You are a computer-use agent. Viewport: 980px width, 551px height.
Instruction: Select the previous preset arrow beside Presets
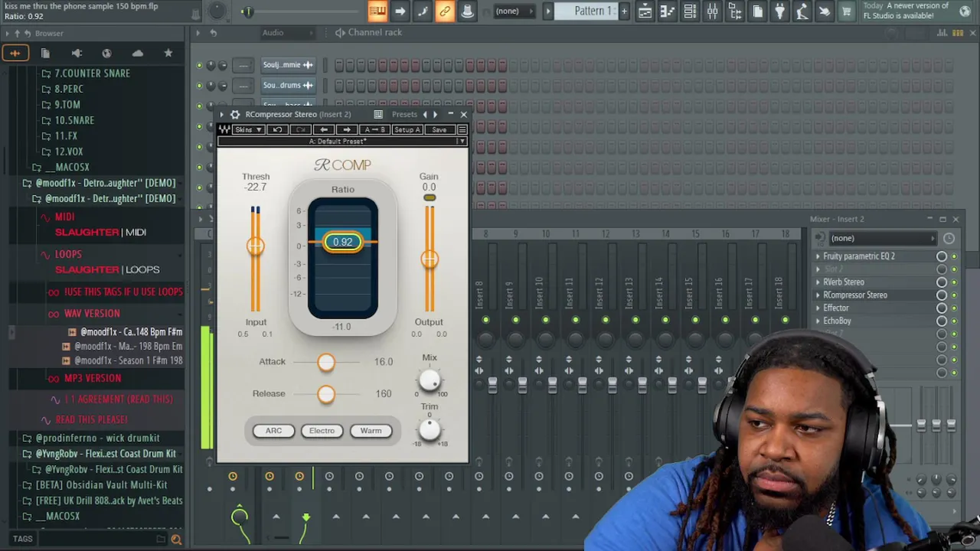coord(425,115)
